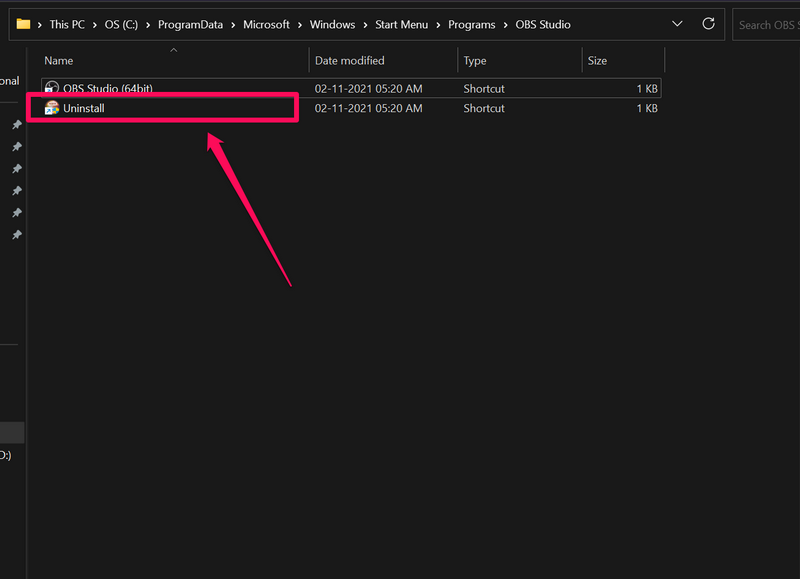
Task: Jump to the Microsoft folder breadcrumb
Action: (268, 25)
